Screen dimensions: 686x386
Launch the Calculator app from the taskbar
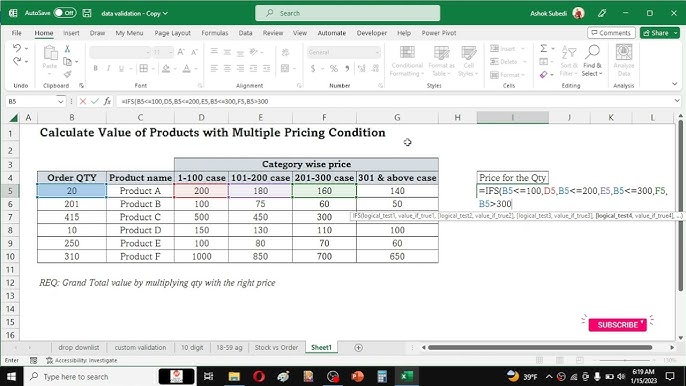pos(382,376)
